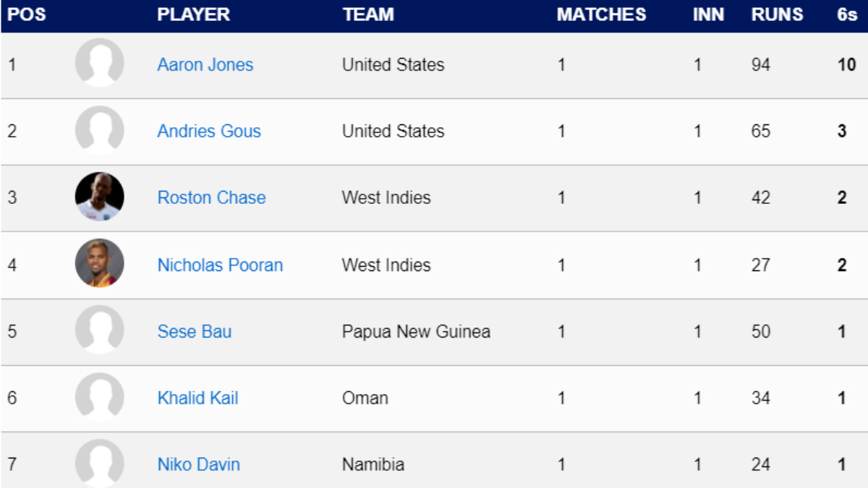Go to Khalid Kail profile

(x=197, y=398)
